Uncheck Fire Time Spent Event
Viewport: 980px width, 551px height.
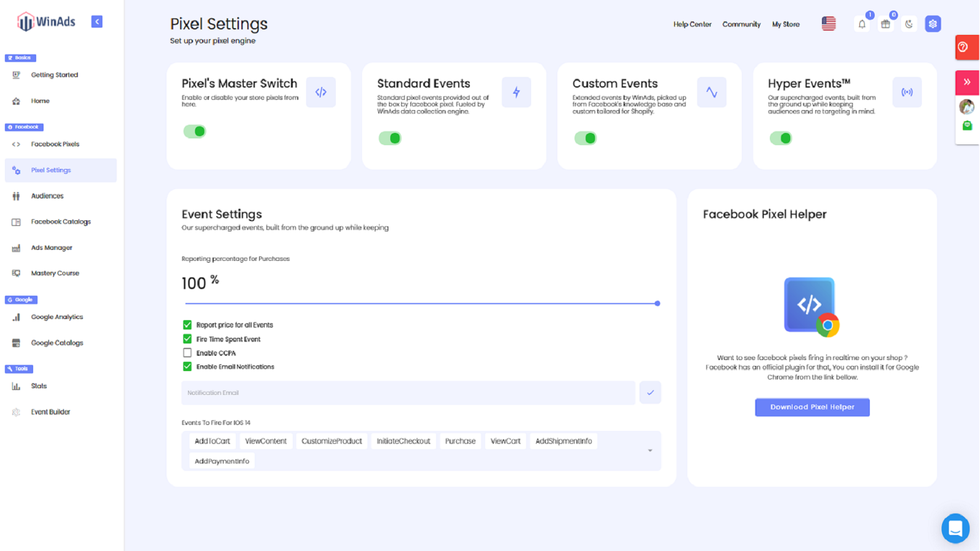coord(187,339)
